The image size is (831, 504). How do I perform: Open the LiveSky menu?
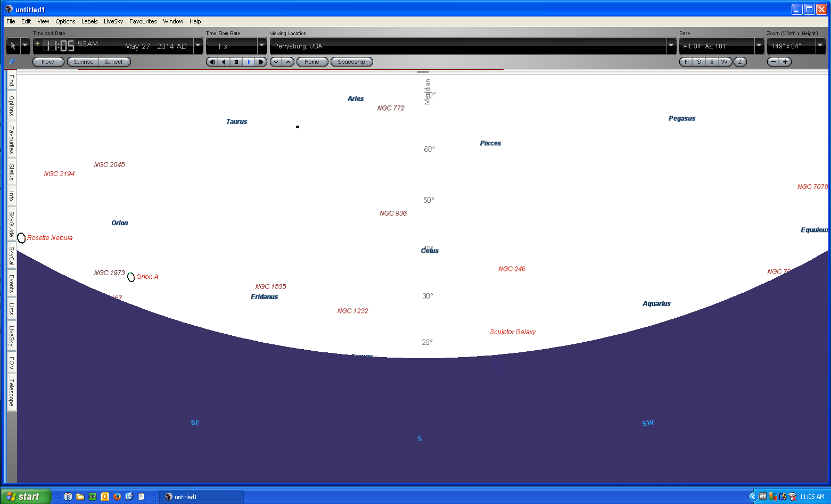click(113, 21)
